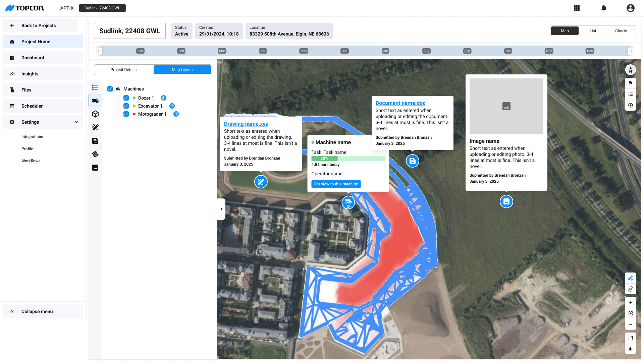Open the Document name.doc link
Image resolution: width=644 pixels, height=362 pixels.
[400, 103]
